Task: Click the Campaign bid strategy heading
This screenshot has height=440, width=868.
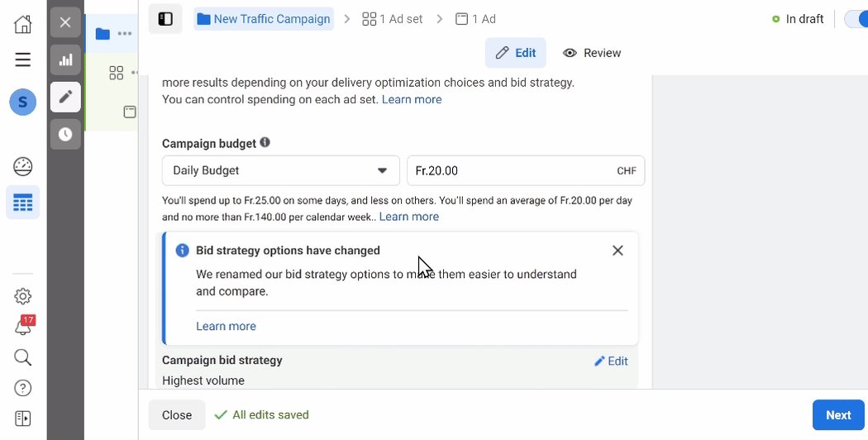Action: 222,361
